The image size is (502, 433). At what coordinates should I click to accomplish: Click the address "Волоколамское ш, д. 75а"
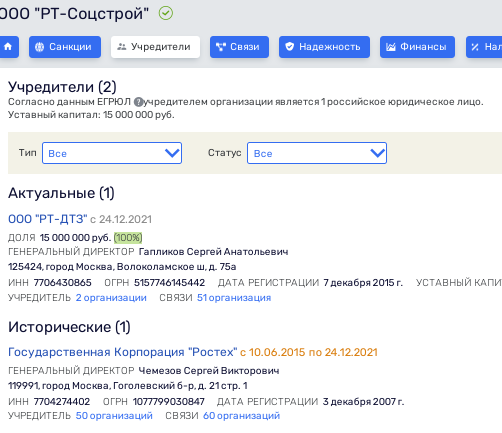(x=177, y=267)
